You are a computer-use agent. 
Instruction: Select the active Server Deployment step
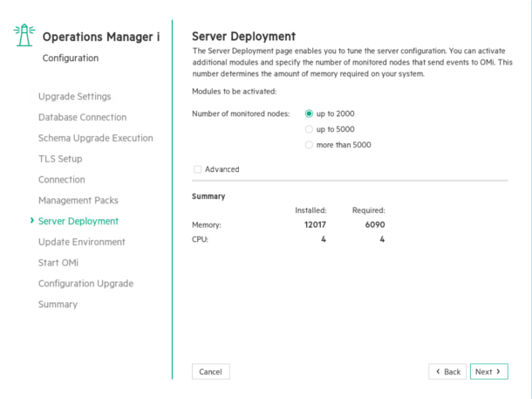[78, 221]
